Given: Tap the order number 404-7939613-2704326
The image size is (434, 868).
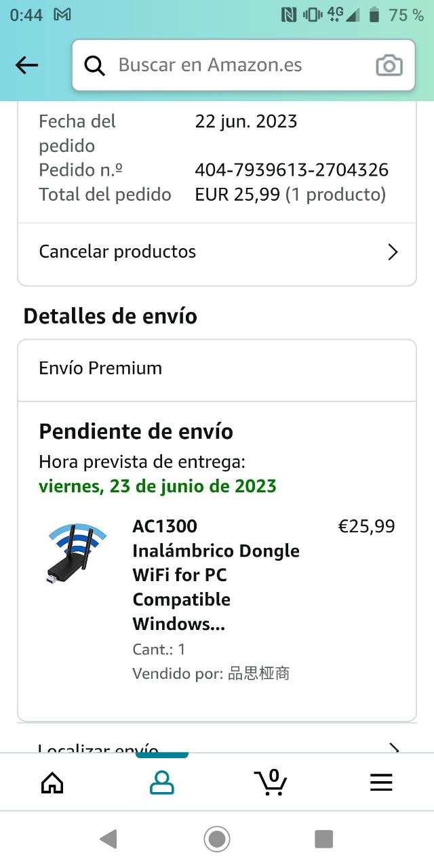Looking at the screenshot, I should click(x=291, y=170).
